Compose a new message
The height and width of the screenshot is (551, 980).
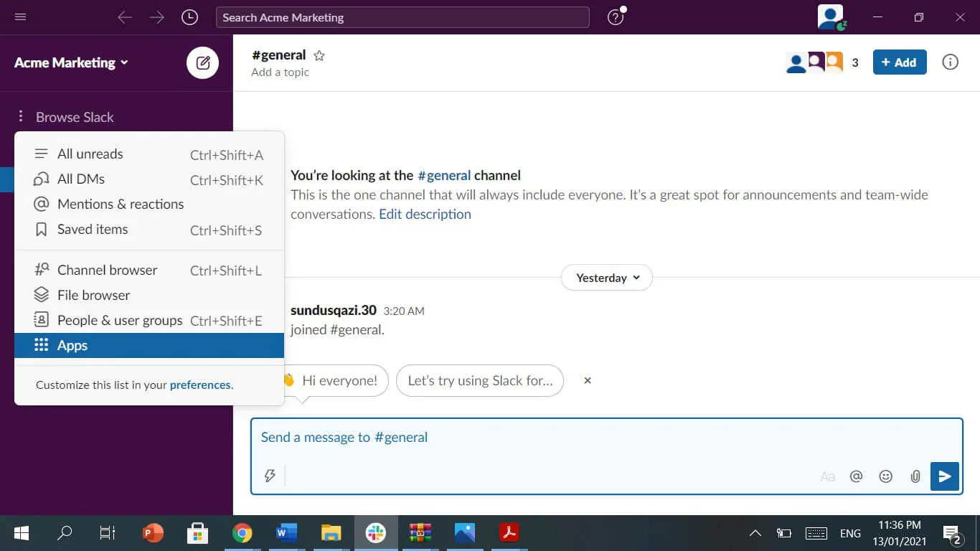point(203,62)
